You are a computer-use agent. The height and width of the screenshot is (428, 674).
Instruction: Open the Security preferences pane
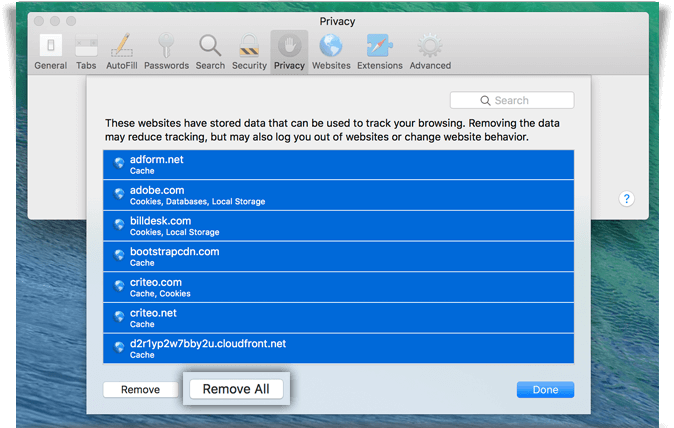[249, 51]
